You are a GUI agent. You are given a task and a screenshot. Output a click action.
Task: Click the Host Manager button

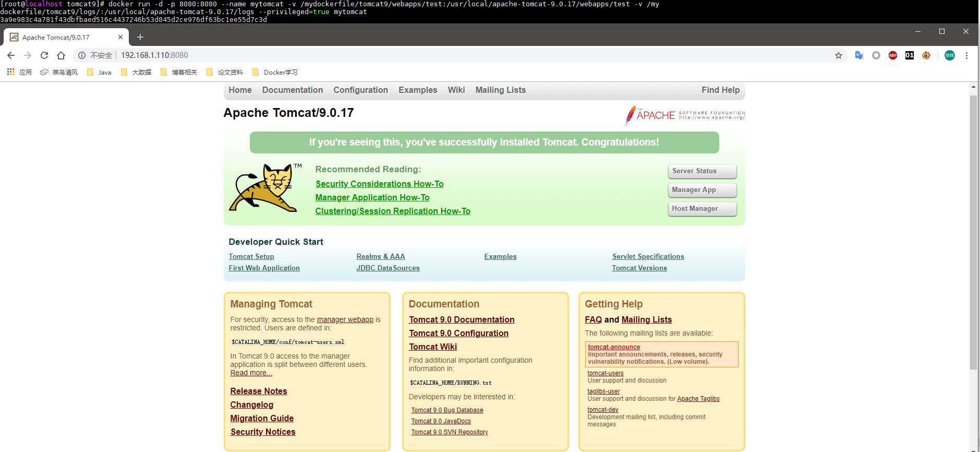pos(702,209)
